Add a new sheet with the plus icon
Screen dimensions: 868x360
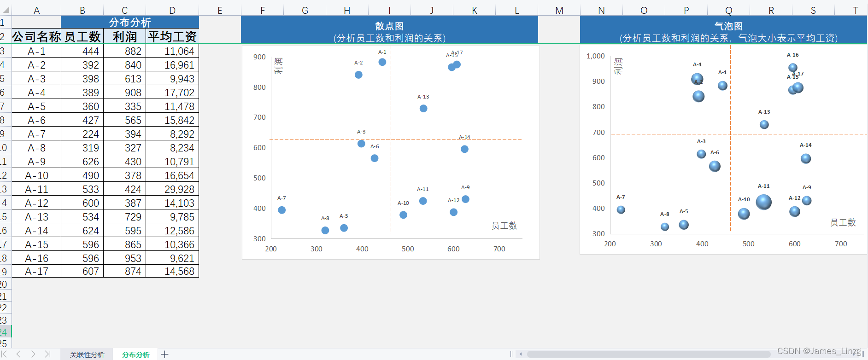(164, 354)
